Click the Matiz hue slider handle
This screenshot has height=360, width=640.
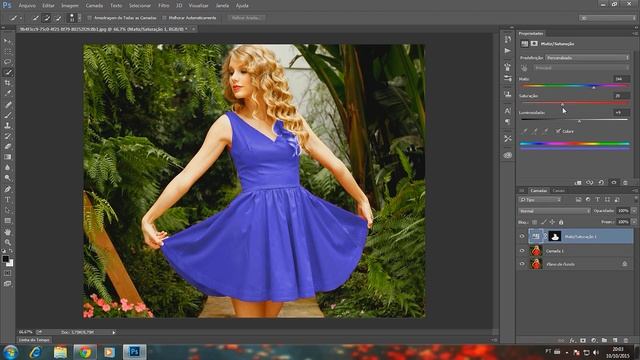[594, 87]
